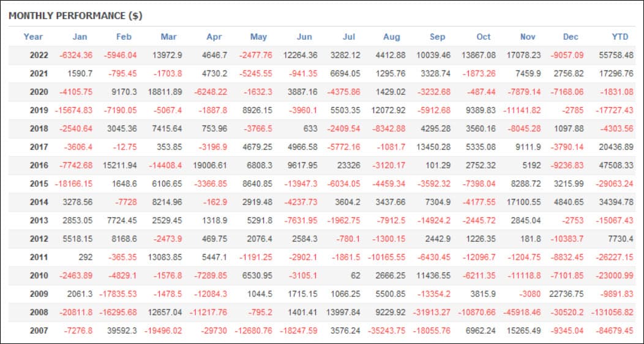Select the 2022 row label
This screenshot has height=344, width=644.
(x=39, y=55)
